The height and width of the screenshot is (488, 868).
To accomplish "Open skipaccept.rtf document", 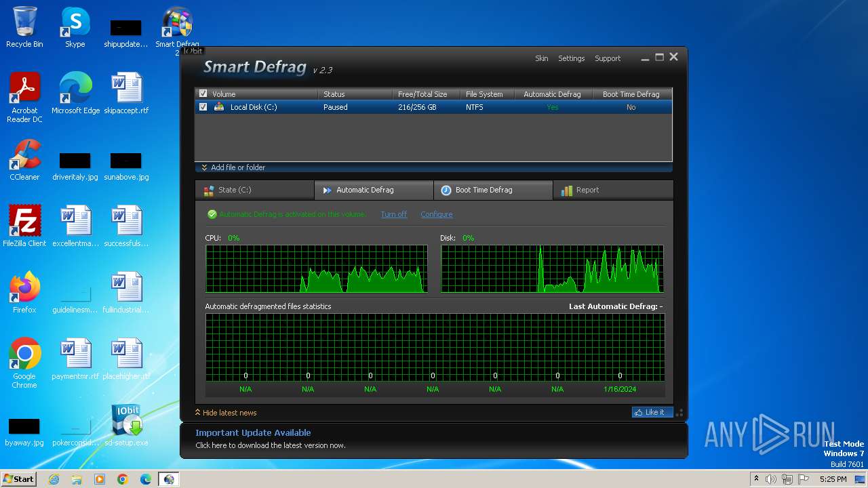I will (126, 94).
